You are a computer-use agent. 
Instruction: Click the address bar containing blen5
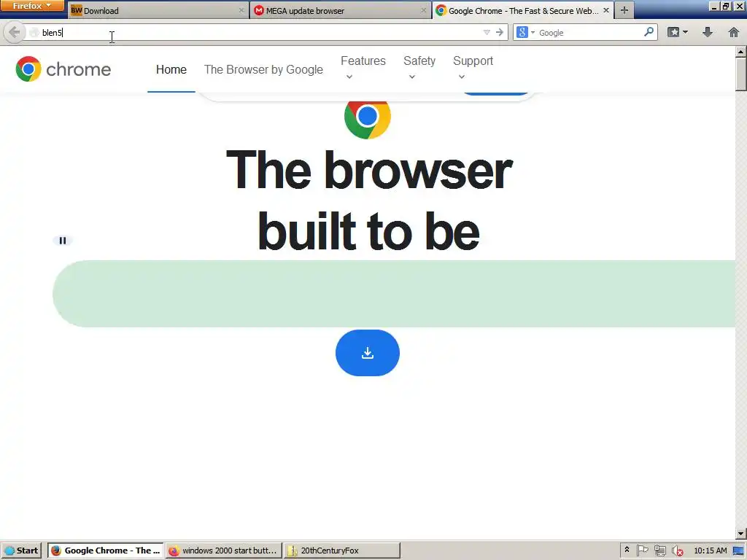click(x=258, y=32)
